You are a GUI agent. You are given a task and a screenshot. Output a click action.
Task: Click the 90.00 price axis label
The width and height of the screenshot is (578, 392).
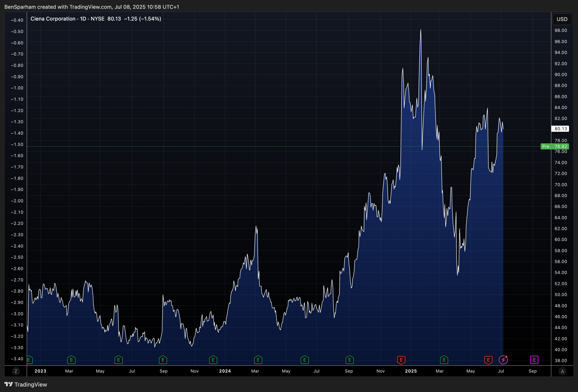click(x=561, y=74)
